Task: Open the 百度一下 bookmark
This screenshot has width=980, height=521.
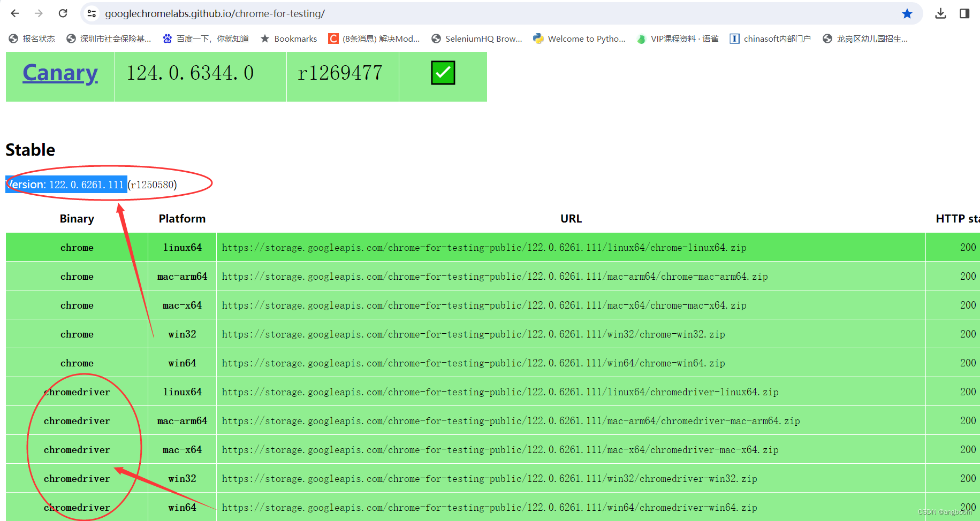Action: click(x=206, y=39)
